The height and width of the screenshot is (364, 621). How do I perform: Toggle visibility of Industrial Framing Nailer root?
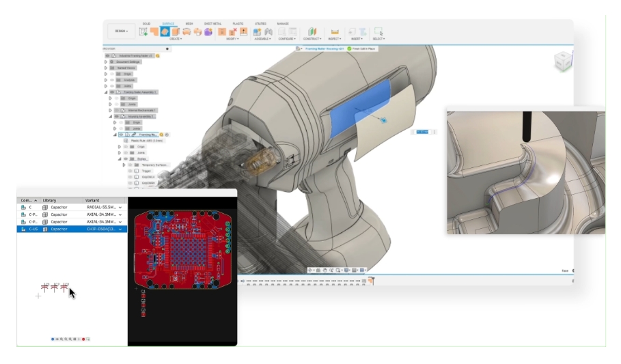coord(107,56)
